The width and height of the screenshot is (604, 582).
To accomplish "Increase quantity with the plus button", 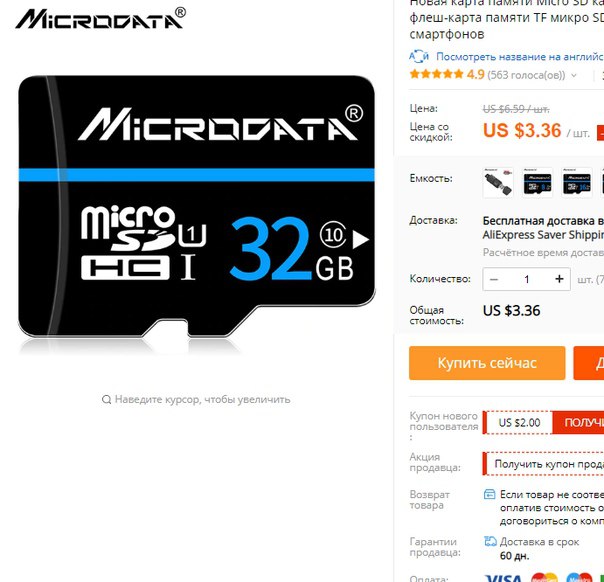I will (x=559, y=279).
